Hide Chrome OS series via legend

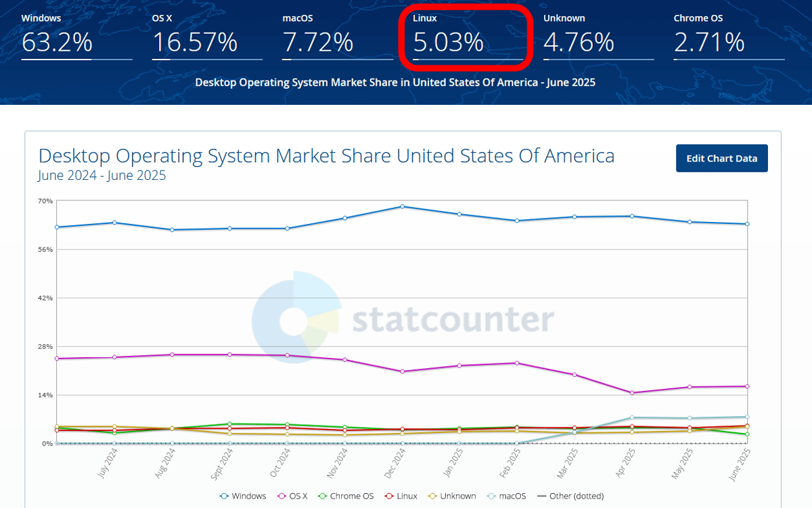(x=346, y=496)
